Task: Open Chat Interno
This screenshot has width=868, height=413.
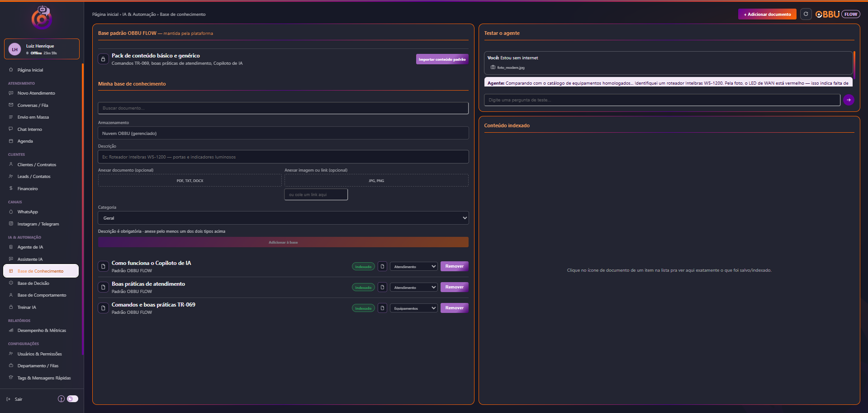Action: 29,130
